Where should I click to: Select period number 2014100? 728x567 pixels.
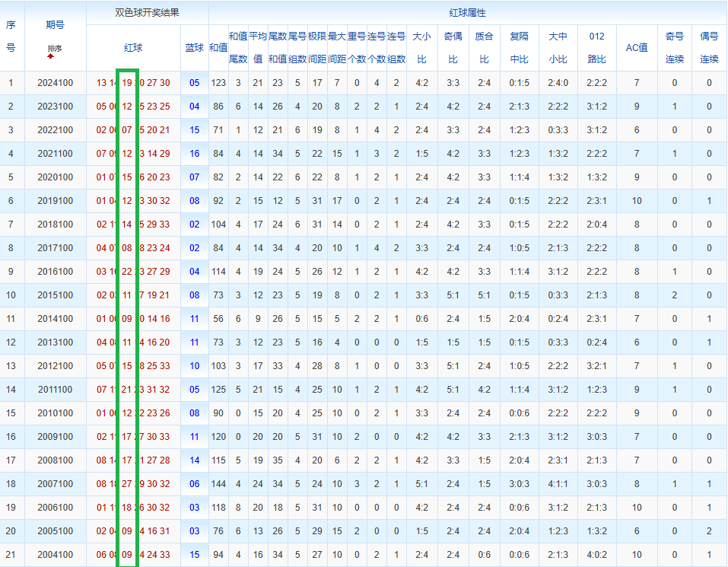pos(56,319)
